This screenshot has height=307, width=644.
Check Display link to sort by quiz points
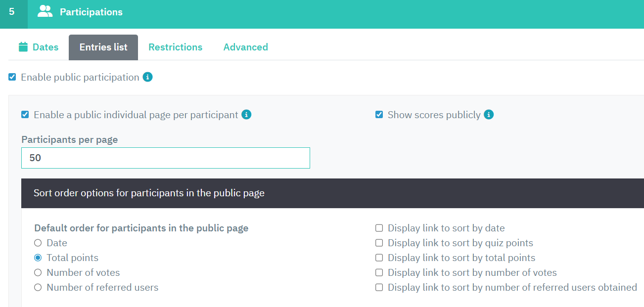(x=379, y=243)
